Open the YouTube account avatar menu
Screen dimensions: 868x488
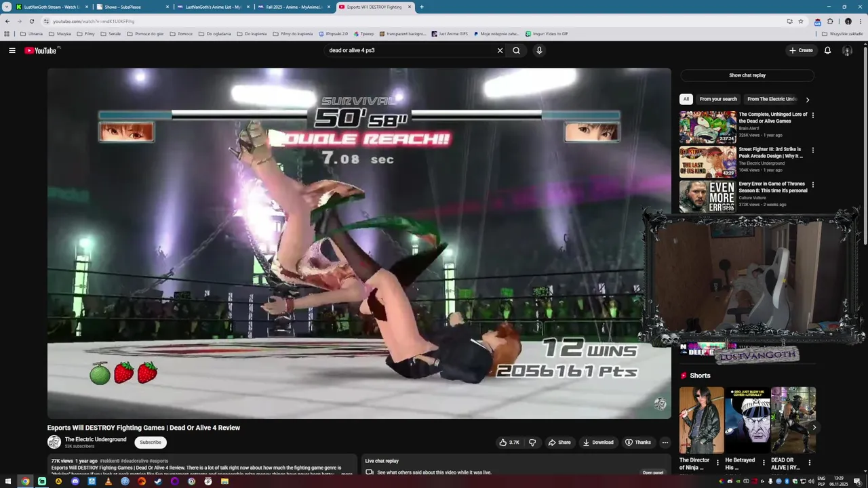click(x=847, y=50)
